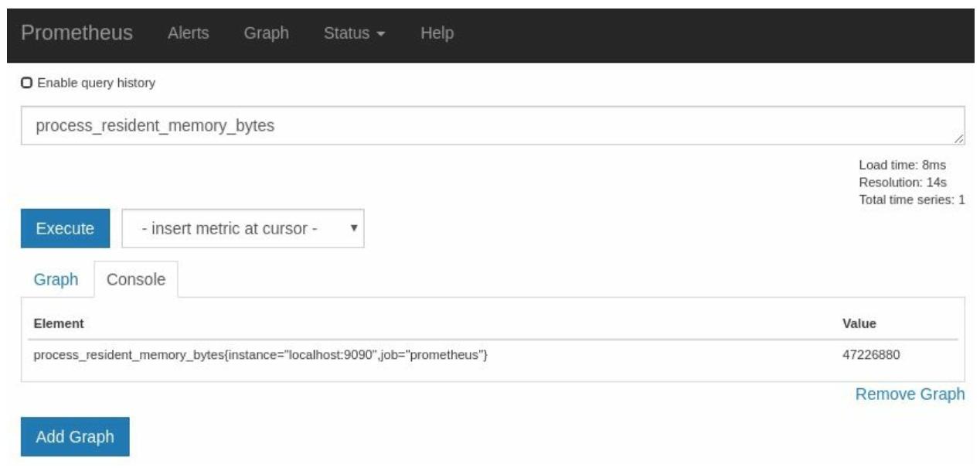This screenshot has width=980, height=468.
Task: Open the Help page
Action: [x=437, y=33]
